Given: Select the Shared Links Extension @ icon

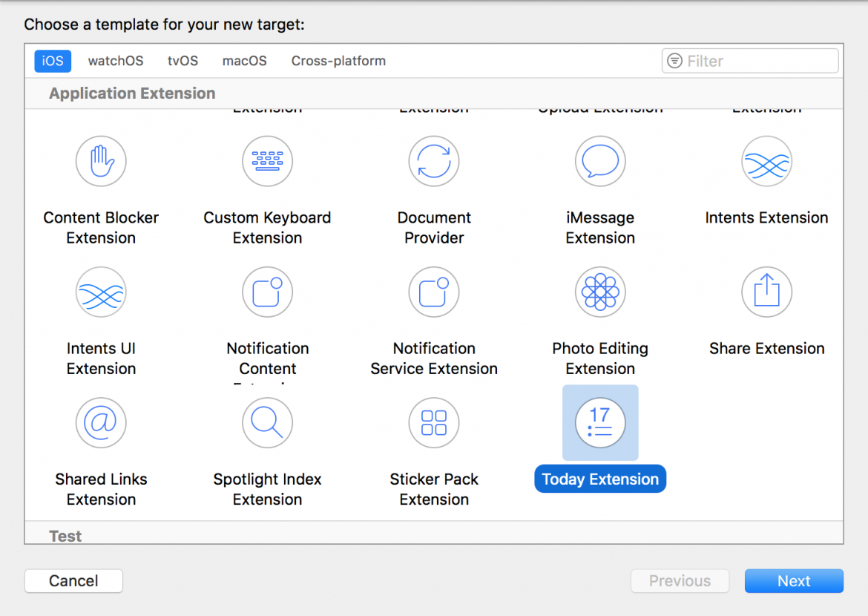Looking at the screenshot, I should coord(101,423).
